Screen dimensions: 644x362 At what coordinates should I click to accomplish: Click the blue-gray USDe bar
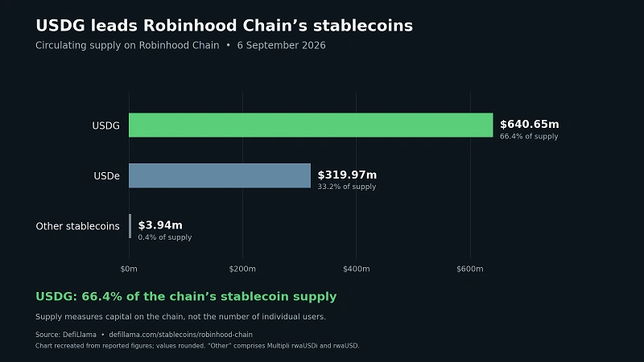click(x=220, y=175)
